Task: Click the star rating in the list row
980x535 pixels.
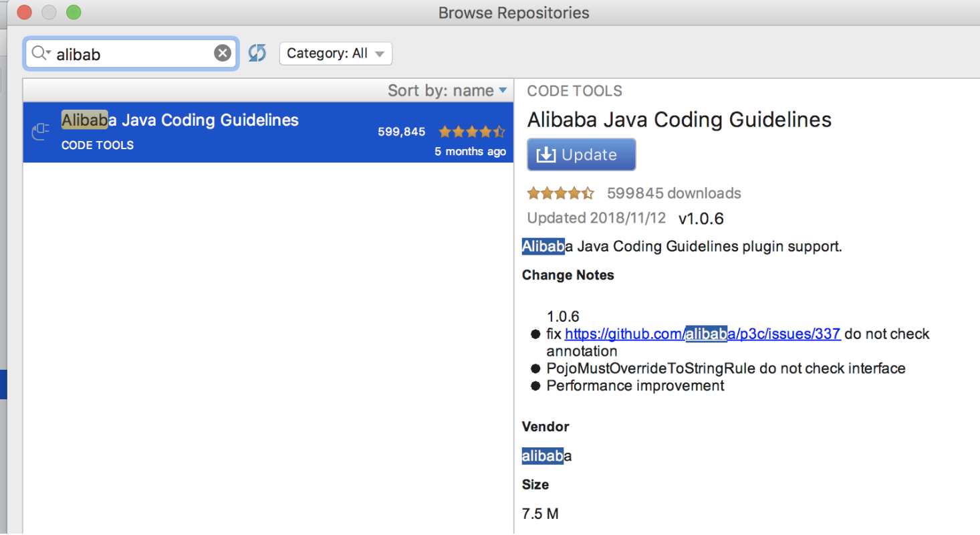Action: [x=472, y=132]
